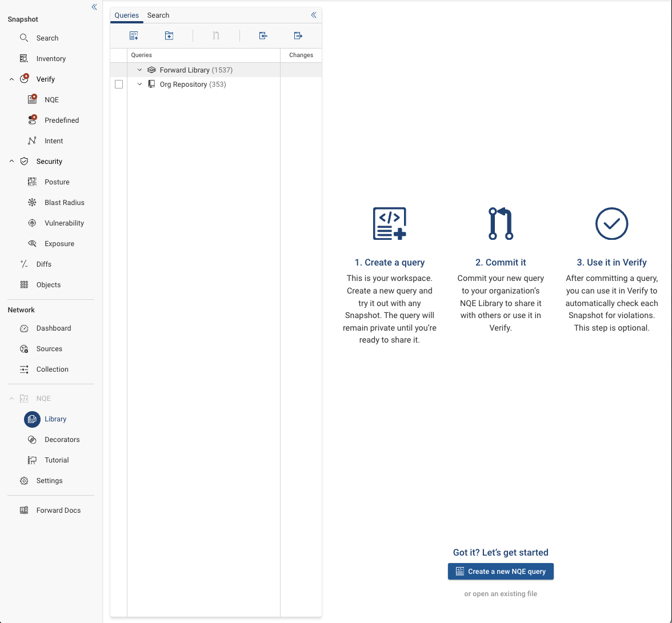Open Blast Radius from the sidebar
The image size is (672, 623).
(64, 203)
